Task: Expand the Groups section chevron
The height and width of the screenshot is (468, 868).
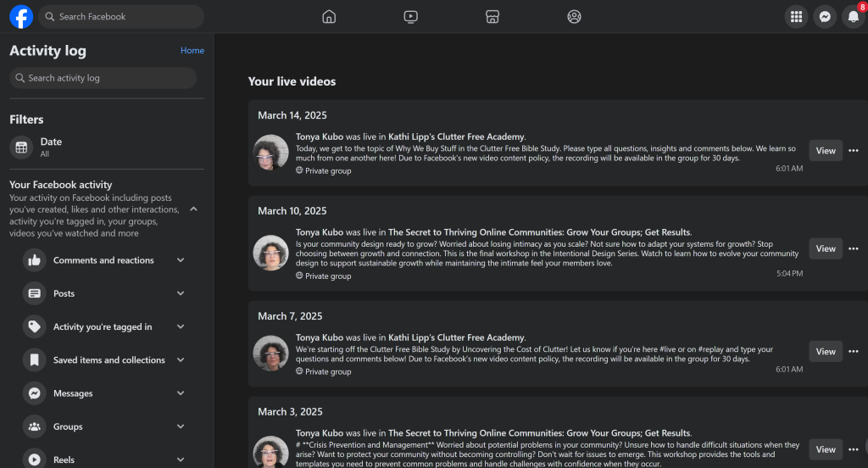Action: tap(181, 426)
